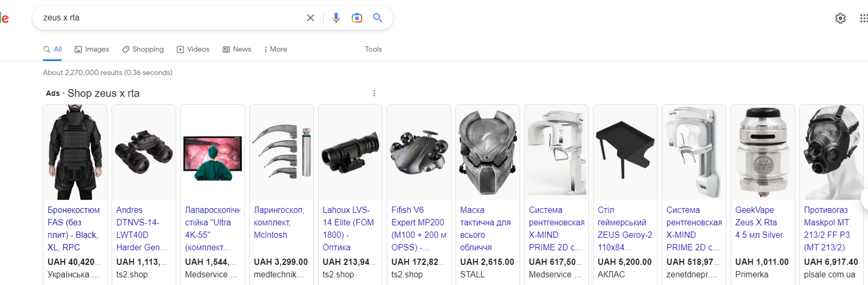This screenshot has height=285, width=868.
Task: Follow the 'Противогаз Maskpol MT 213/2' title link
Action: coord(827,228)
